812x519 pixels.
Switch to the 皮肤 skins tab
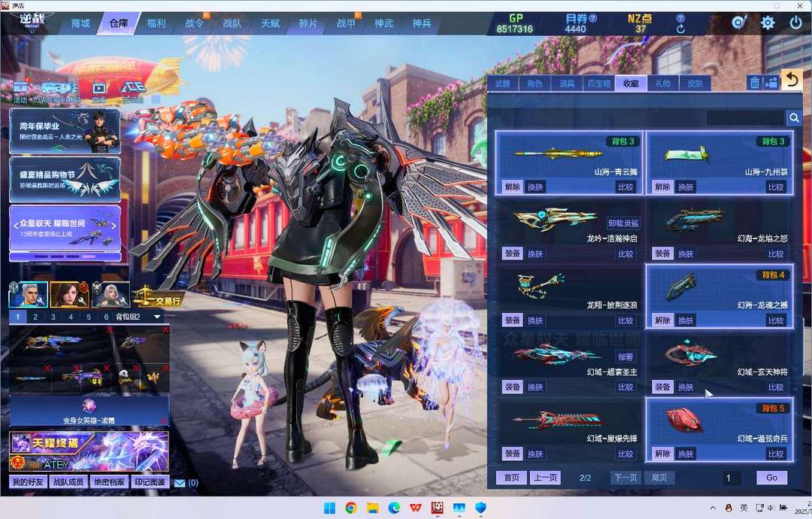pyautogui.click(x=695, y=83)
